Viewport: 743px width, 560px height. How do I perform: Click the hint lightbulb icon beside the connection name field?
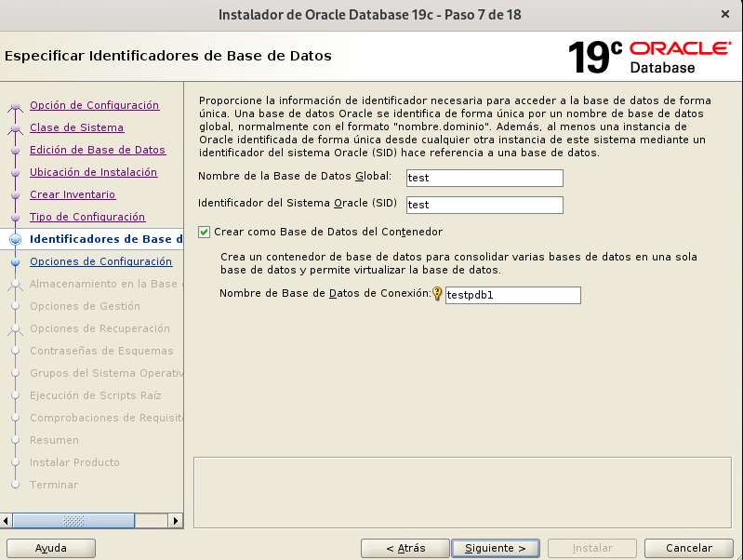(x=437, y=294)
